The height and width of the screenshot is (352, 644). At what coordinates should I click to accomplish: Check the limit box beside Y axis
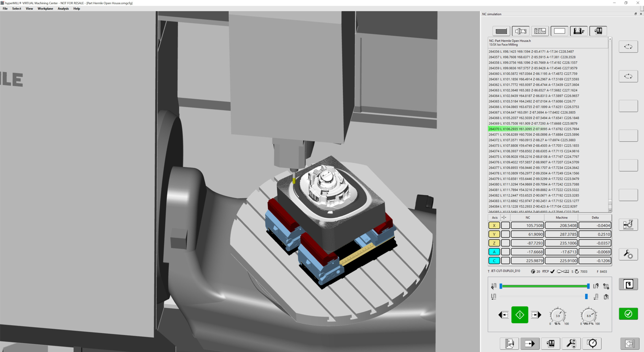tap(505, 234)
